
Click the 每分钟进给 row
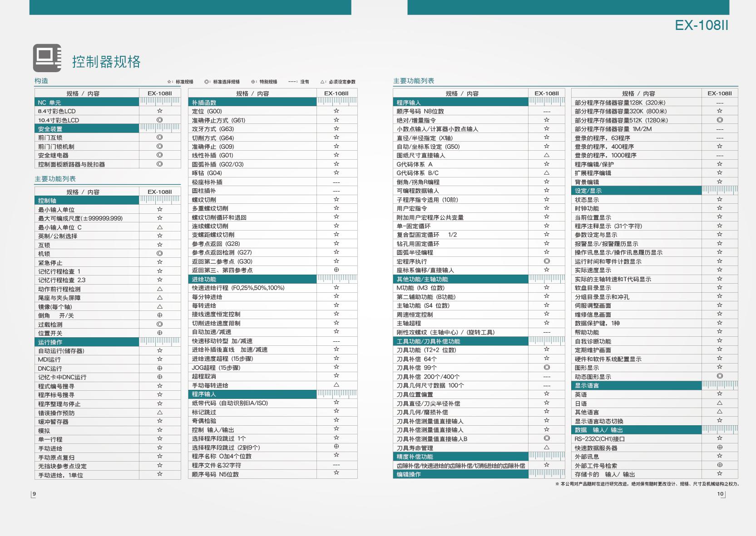[273, 297]
